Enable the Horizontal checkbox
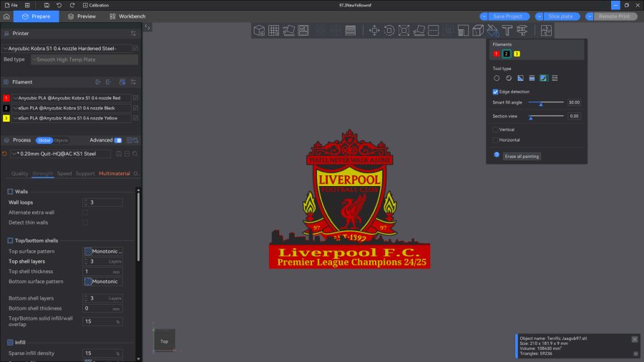 [495, 140]
